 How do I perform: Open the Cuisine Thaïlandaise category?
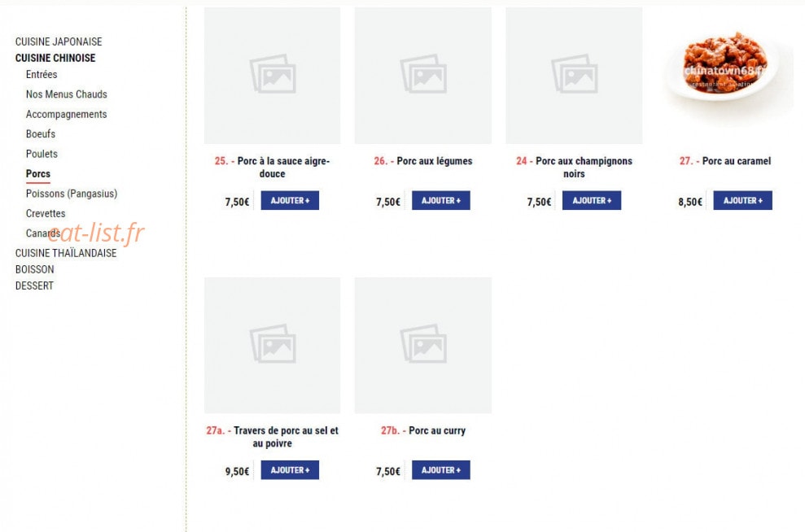tap(66, 253)
